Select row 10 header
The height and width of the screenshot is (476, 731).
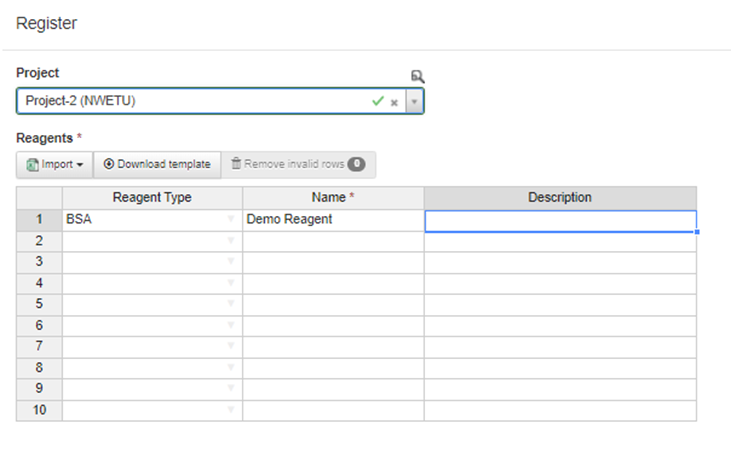(x=39, y=410)
